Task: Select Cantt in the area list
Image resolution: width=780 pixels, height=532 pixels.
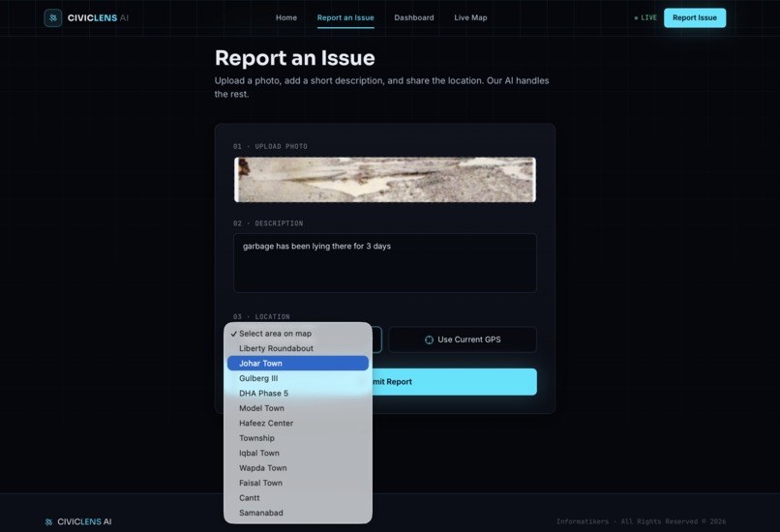Action: (x=297, y=498)
